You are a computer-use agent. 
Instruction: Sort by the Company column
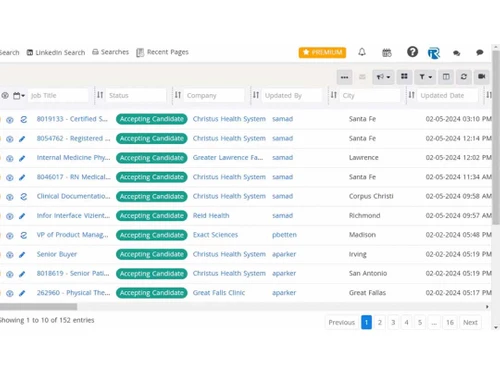(178, 95)
